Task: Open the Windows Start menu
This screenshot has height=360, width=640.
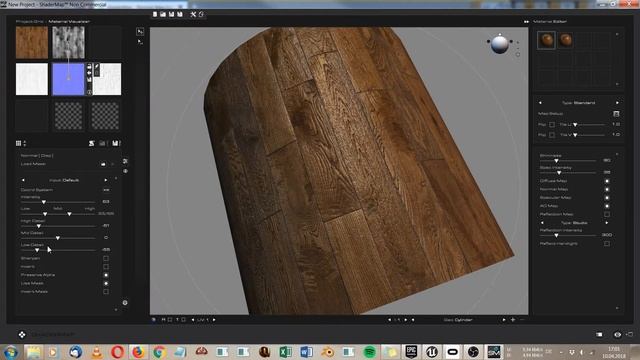Action: coord(10,352)
